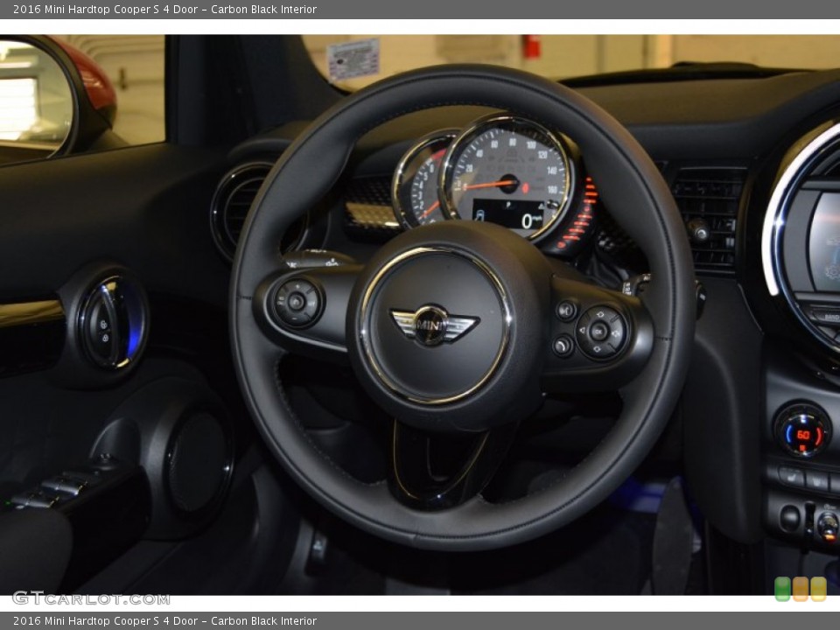The height and width of the screenshot is (630, 840).
Task: Tap the right steering wheel directional pad
Action: [x=600, y=332]
